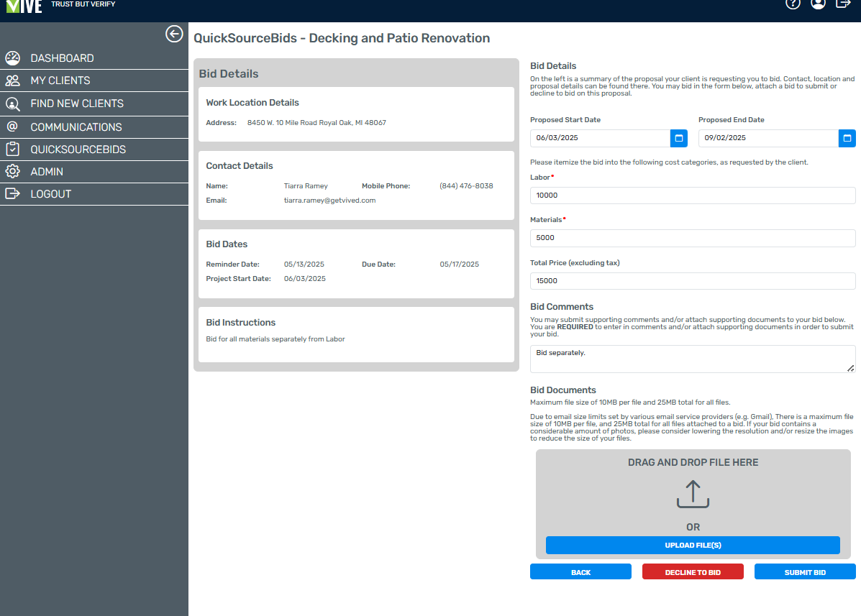861x616 pixels.
Task: Click the due date 05/17/2025
Action: tap(459, 265)
